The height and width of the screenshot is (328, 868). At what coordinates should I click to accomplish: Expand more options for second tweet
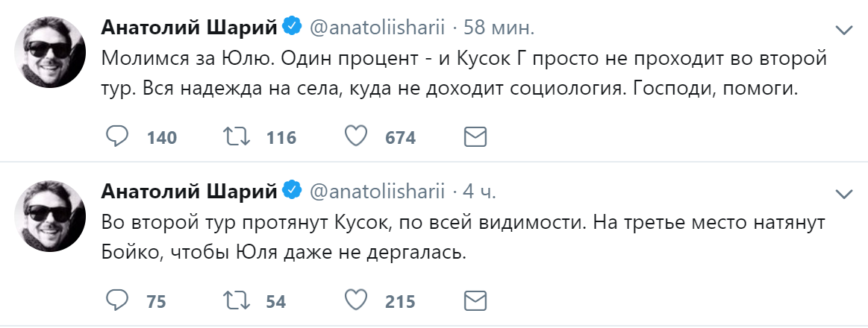coord(843,194)
